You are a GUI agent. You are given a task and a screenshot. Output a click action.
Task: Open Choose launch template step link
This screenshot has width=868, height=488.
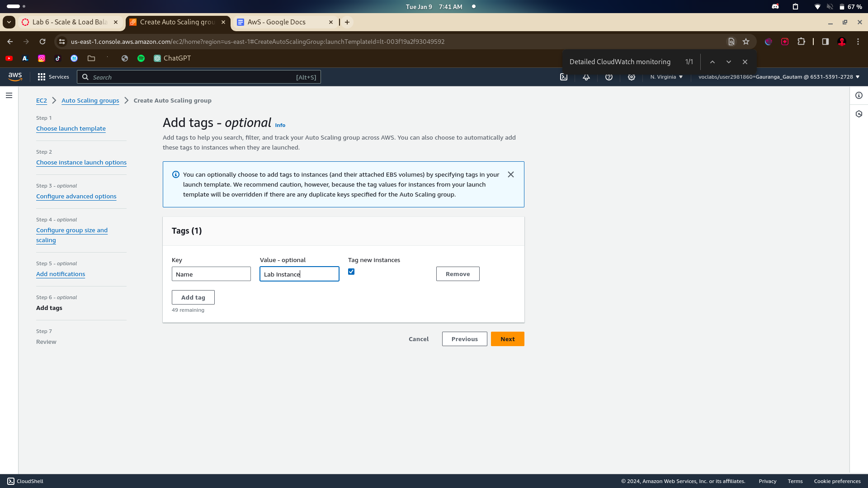coord(71,128)
